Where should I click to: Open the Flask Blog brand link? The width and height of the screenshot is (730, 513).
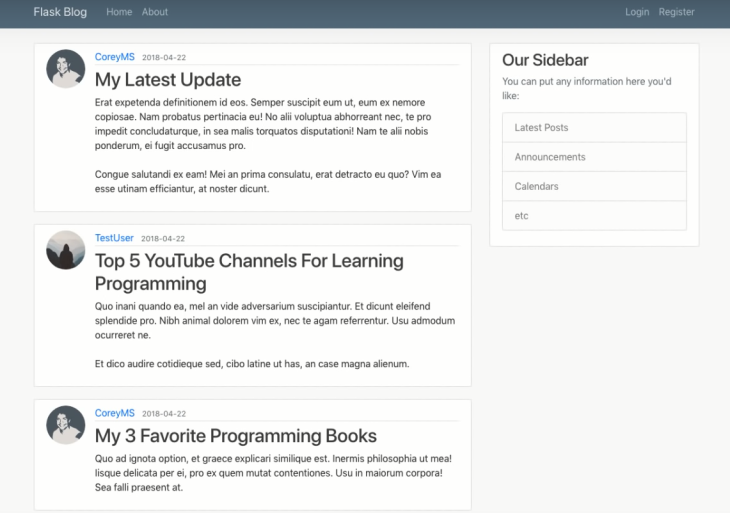coord(60,12)
